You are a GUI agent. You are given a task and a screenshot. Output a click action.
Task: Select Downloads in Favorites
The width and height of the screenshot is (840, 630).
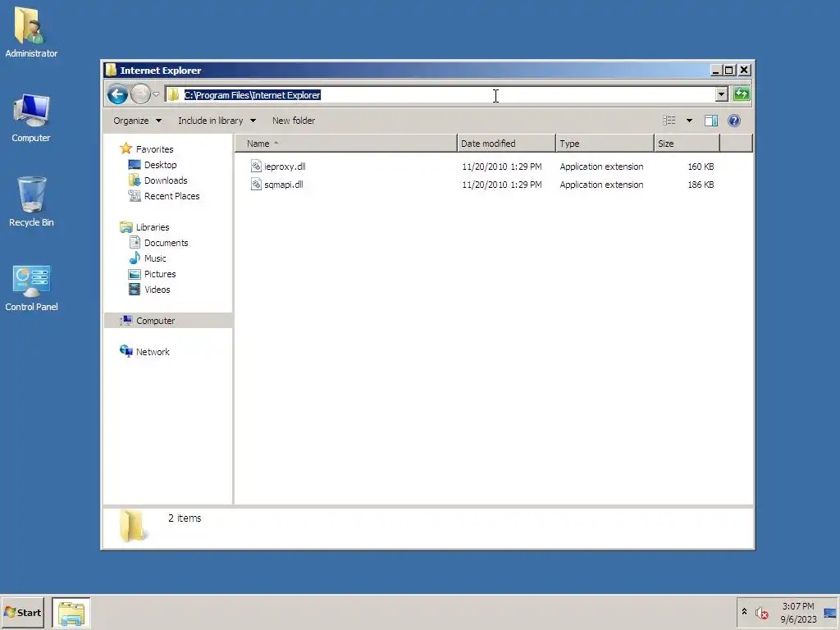coord(166,180)
